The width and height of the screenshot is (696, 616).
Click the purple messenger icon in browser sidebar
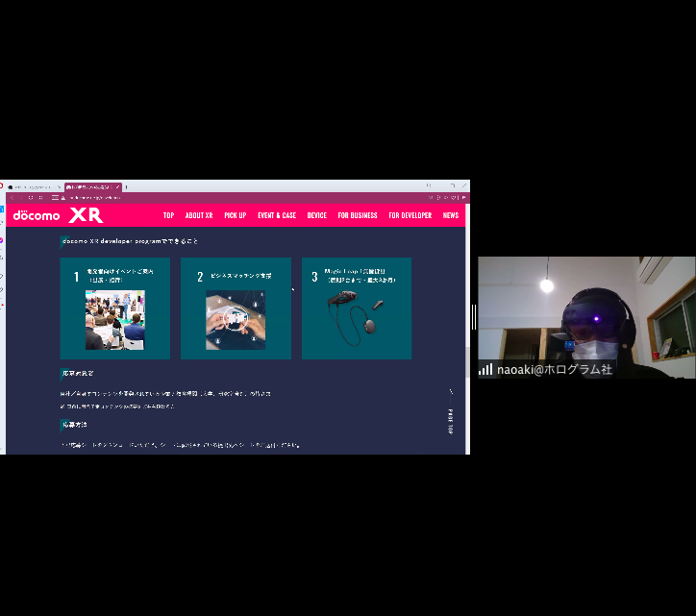1,240
